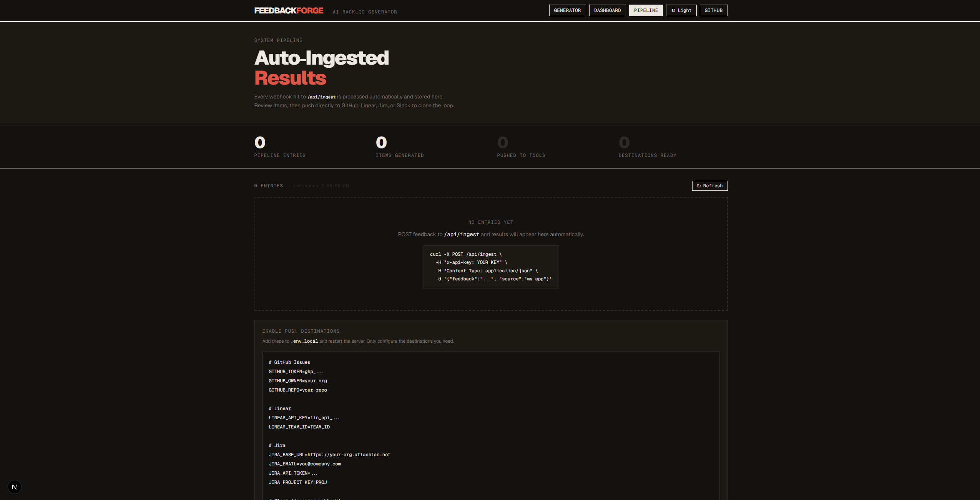Open the DASHBOARD tab
The image size is (980, 500).
point(608,10)
